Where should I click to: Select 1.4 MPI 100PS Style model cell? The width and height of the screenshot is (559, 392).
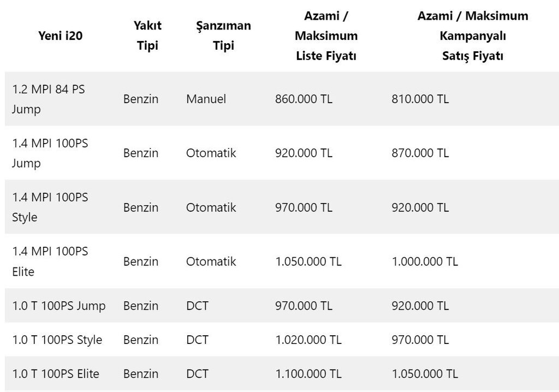(x=50, y=207)
